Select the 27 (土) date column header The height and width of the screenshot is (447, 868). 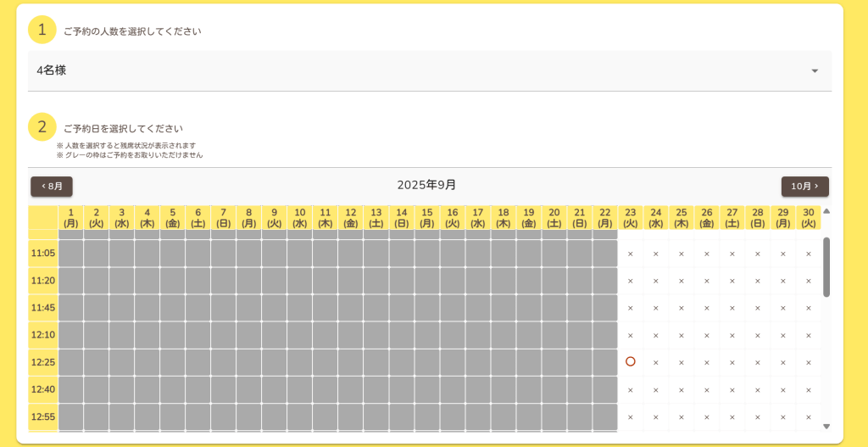pos(732,217)
